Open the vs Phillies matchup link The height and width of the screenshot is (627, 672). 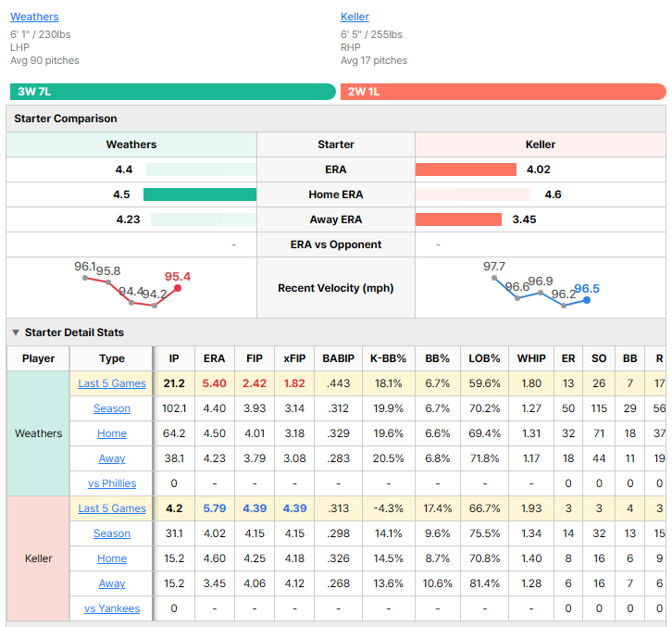[x=112, y=483]
